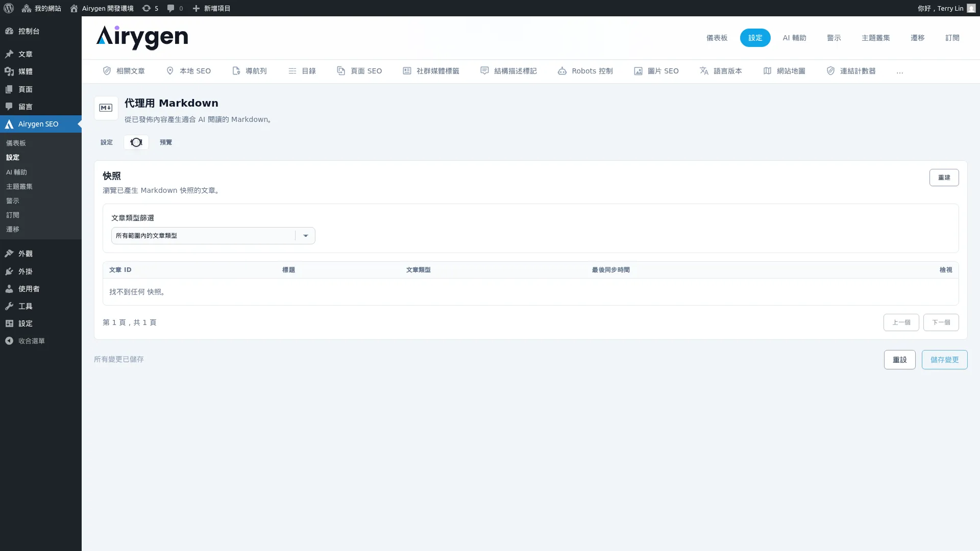980x551 pixels.
Task: Expand the more tabs ellipsis menu
Action: tap(900, 71)
